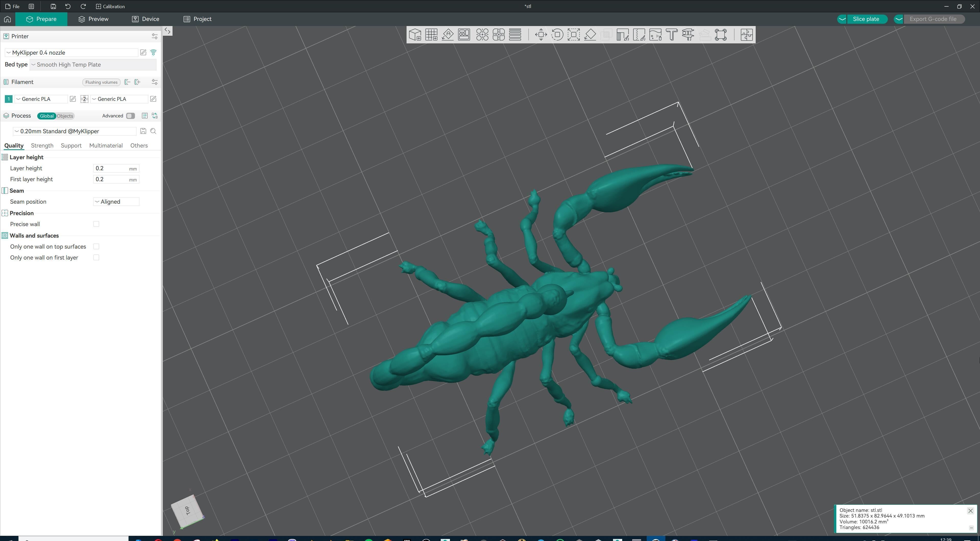Viewport: 980px width, 541px height.
Task: Open Printer section settings sliders icon
Action: coord(154,36)
